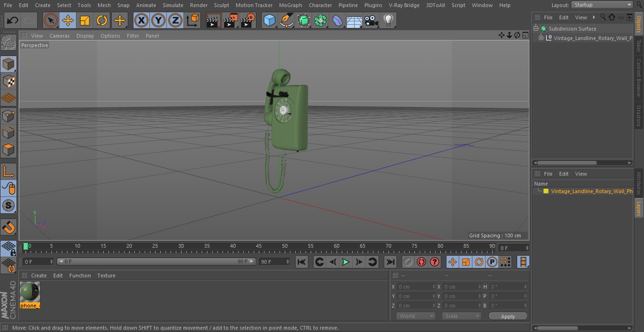Image resolution: width=644 pixels, height=332 pixels.
Task: Toggle the viewport Solo S icon
Action: (x=8, y=205)
